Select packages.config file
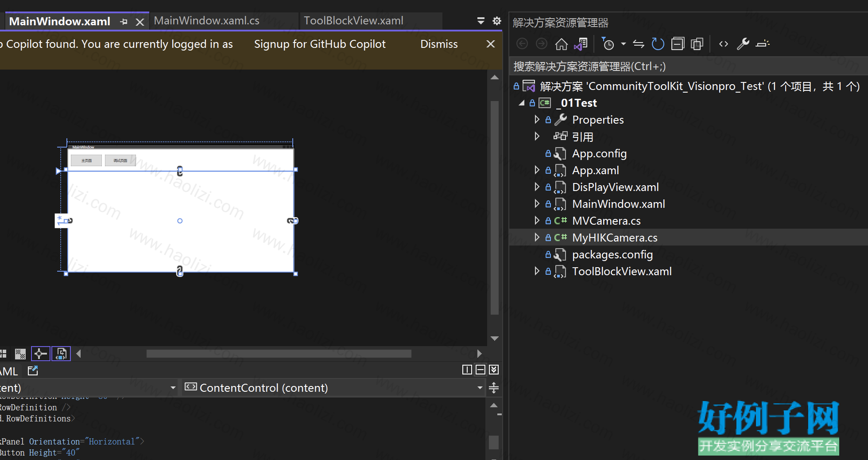Image resolution: width=868 pixels, height=460 pixels. (x=612, y=255)
